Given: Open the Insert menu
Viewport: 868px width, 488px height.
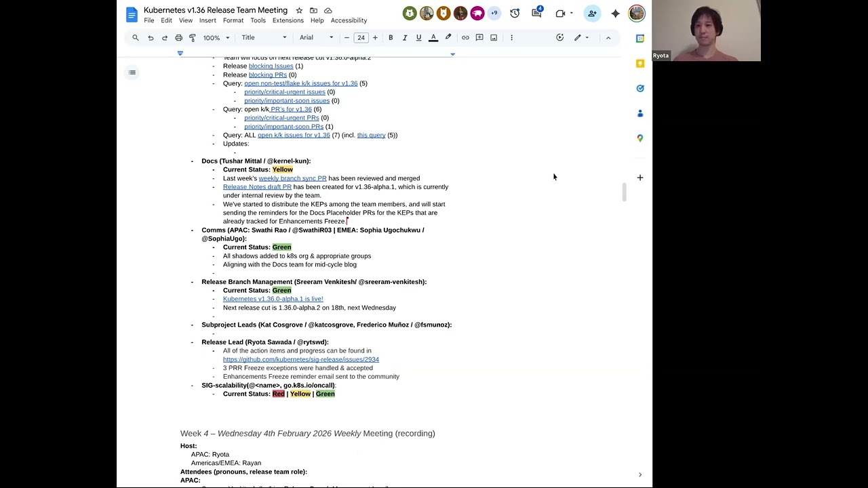Looking at the screenshot, I should click(208, 20).
